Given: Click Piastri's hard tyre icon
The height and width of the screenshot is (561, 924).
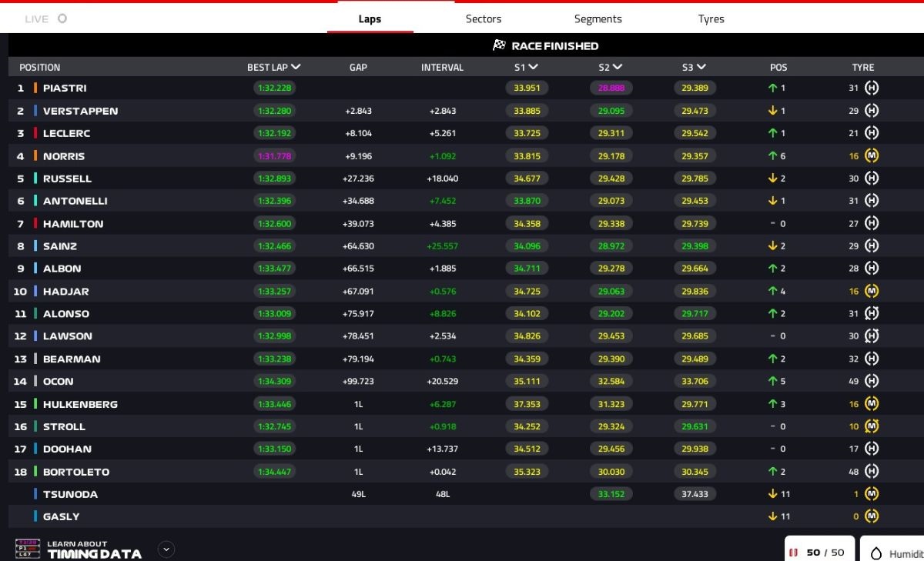Looking at the screenshot, I should (871, 88).
